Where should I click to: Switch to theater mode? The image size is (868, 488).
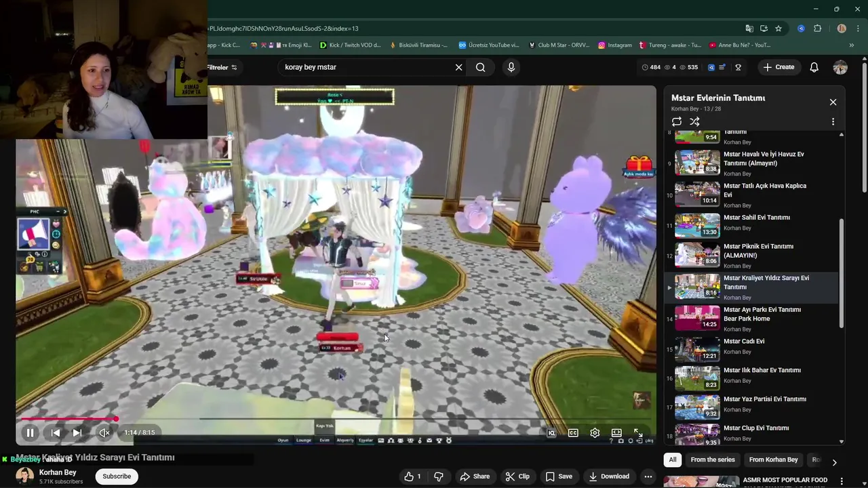(x=616, y=432)
